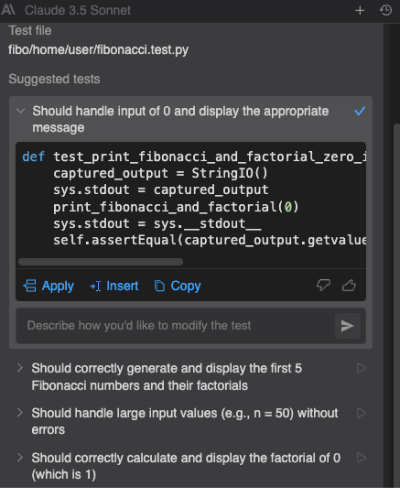Click the plus icon to start new chat

[x=360, y=11]
